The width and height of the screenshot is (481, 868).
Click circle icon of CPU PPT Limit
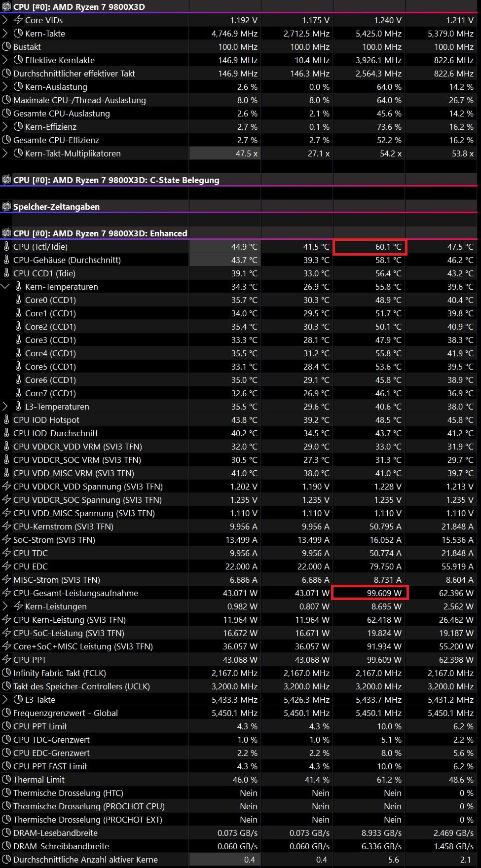[x=6, y=726]
